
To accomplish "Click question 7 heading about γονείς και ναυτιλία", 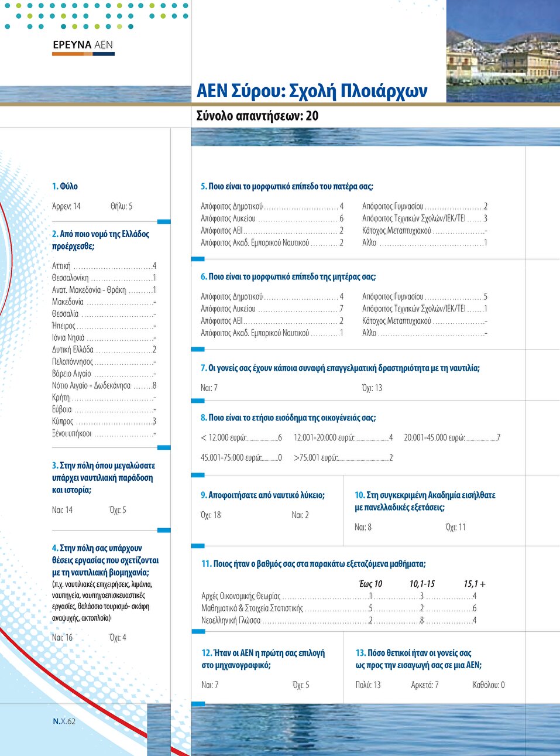I will point(340,368).
